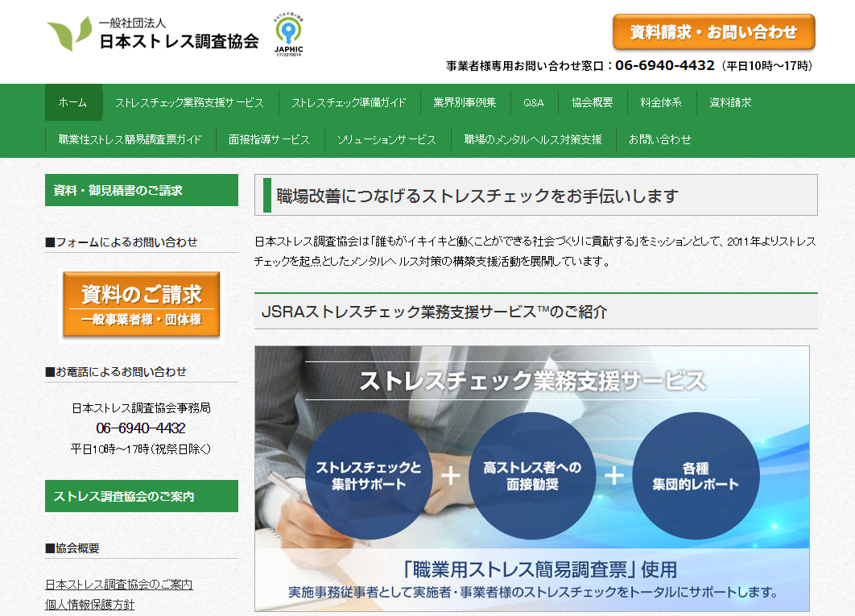This screenshot has height=616, width=855.
Task: Click 資料・御見積書のご請求 sidebar heading
Action: click(x=142, y=190)
